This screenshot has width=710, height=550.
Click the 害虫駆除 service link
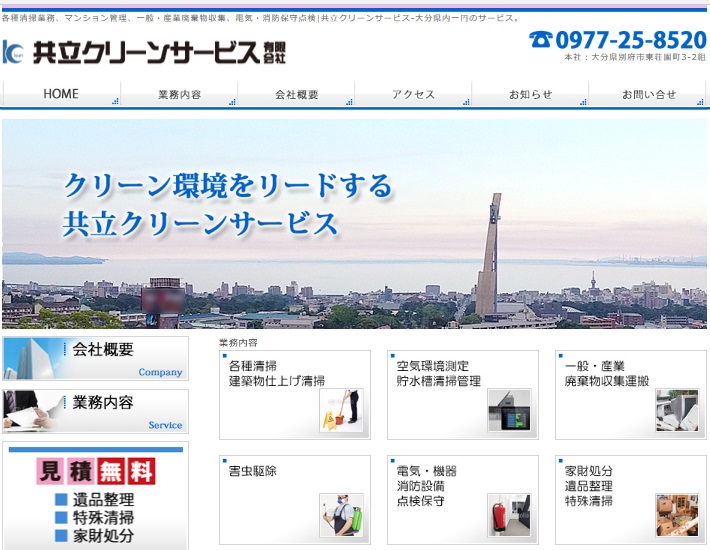(252, 471)
